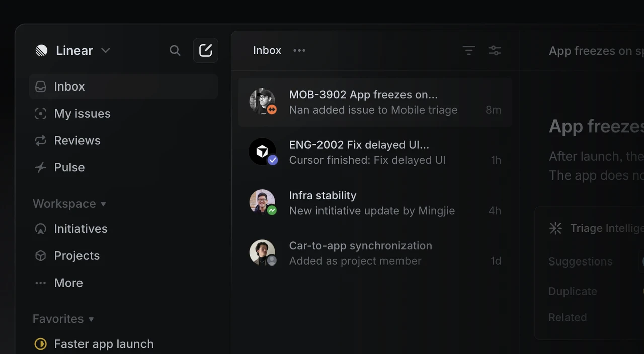Open Projects from the sidebar

coord(76,256)
